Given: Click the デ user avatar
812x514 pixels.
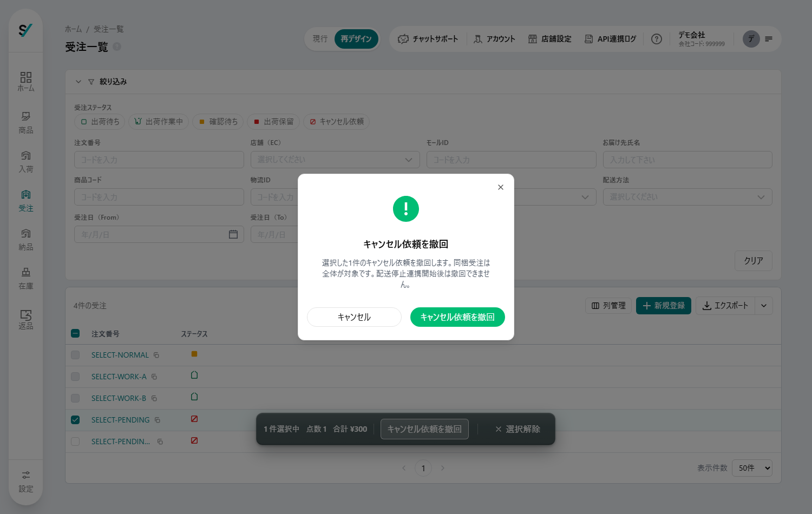Looking at the screenshot, I should coord(751,39).
